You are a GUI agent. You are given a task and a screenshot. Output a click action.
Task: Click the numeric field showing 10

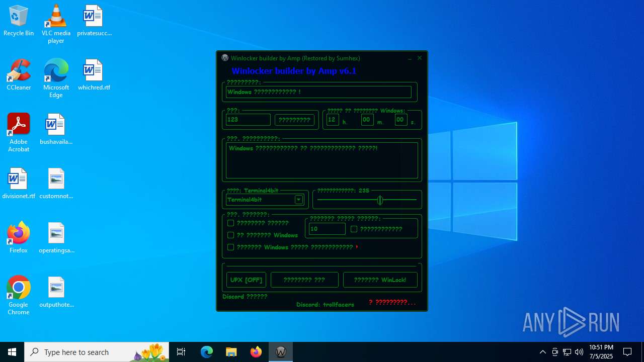click(327, 229)
